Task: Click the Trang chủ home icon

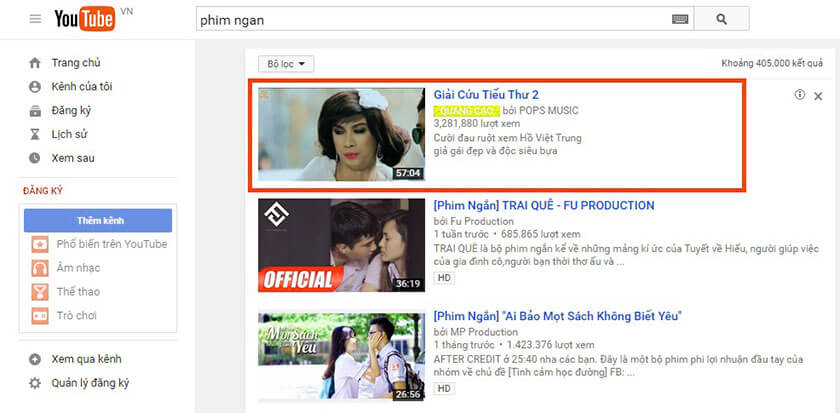Action: tap(35, 63)
